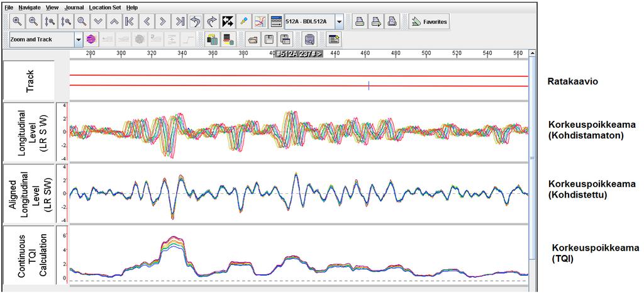The image size is (644, 304).
Task: Click the zoom in magnifier icon
Action: [x=17, y=21]
